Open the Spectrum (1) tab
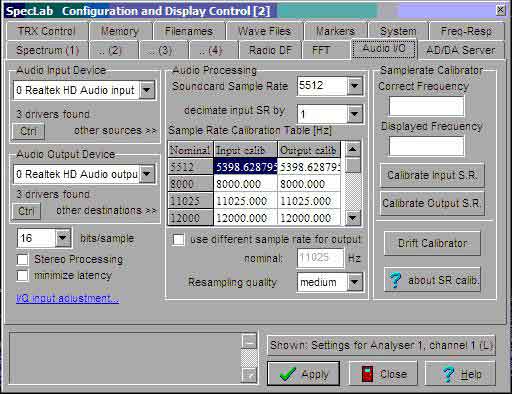This screenshot has width=512, height=394. tap(48, 50)
